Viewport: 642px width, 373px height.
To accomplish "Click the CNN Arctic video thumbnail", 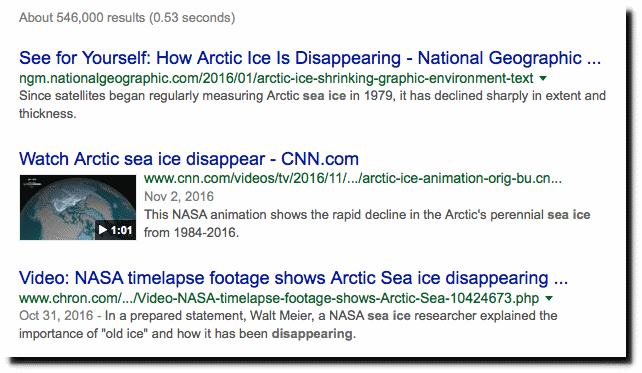I will pyautogui.click(x=78, y=207).
